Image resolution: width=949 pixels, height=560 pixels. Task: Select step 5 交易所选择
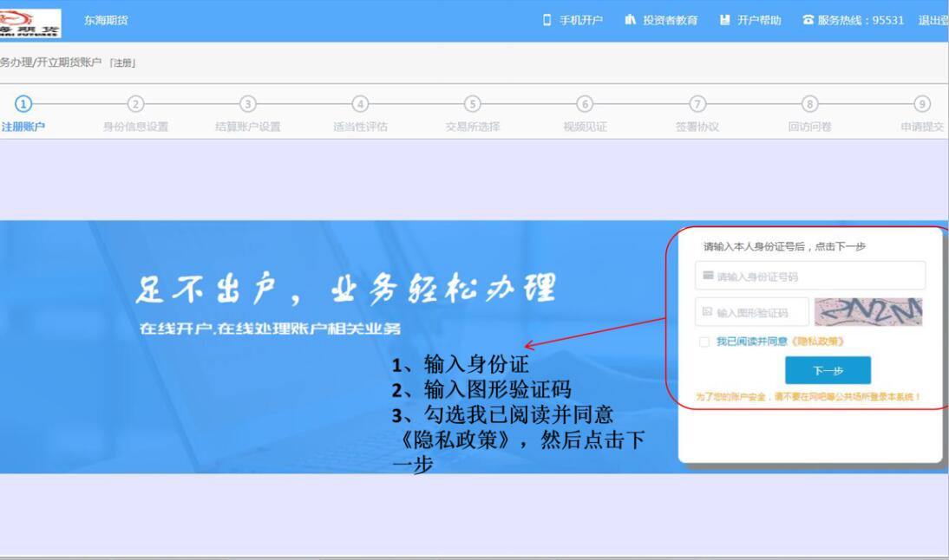tap(473, 105)
